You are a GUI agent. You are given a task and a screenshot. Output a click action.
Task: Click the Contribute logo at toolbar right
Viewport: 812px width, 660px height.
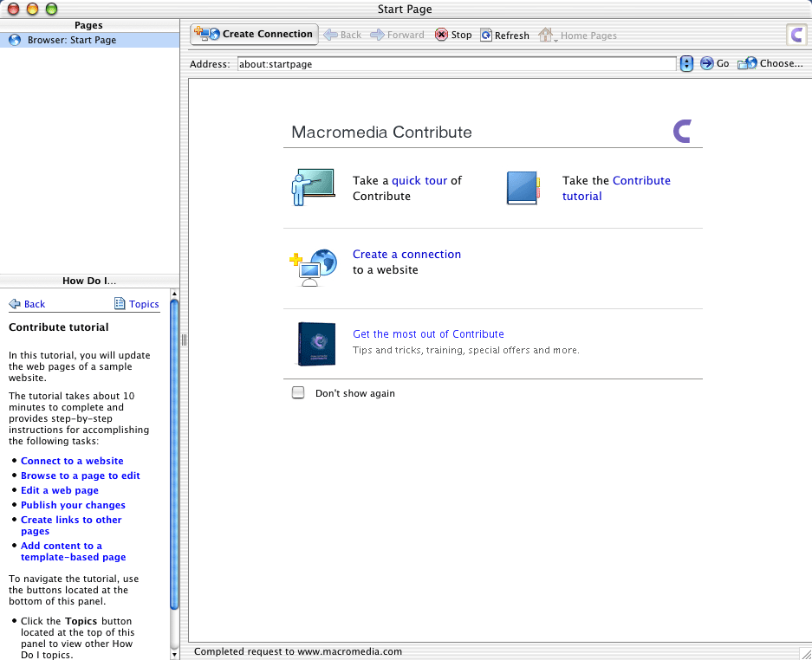[796, 36]
